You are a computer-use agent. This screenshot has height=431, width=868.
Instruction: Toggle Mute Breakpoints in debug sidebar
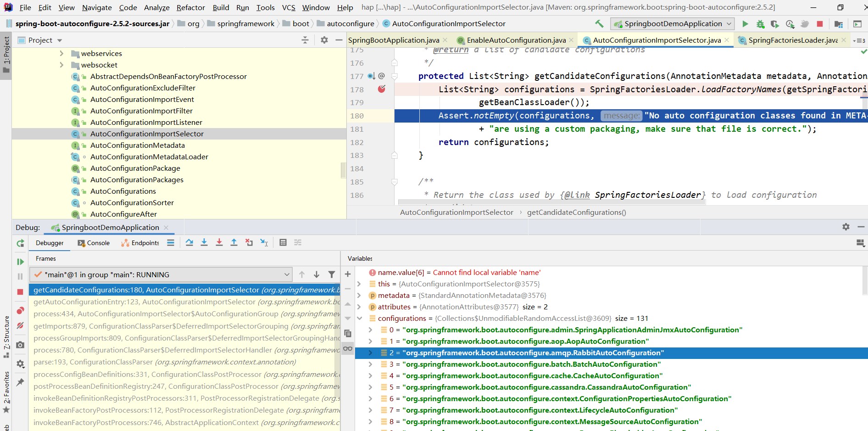tap(20, 325)
